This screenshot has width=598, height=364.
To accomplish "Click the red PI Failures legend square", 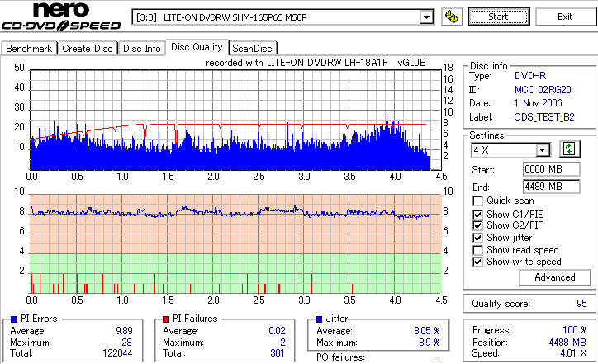I will click(x=166, y=319).
